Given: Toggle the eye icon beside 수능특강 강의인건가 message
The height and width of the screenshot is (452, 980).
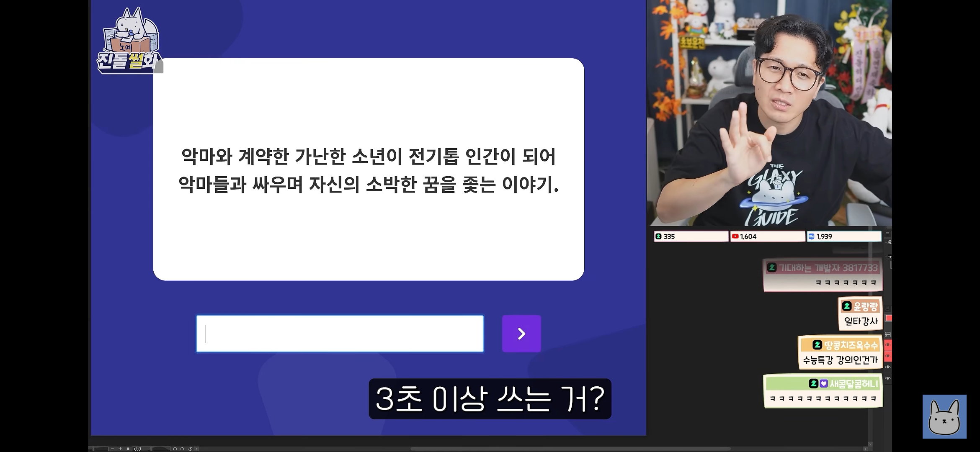Looking at the screenshot, I should click(888, 356).
